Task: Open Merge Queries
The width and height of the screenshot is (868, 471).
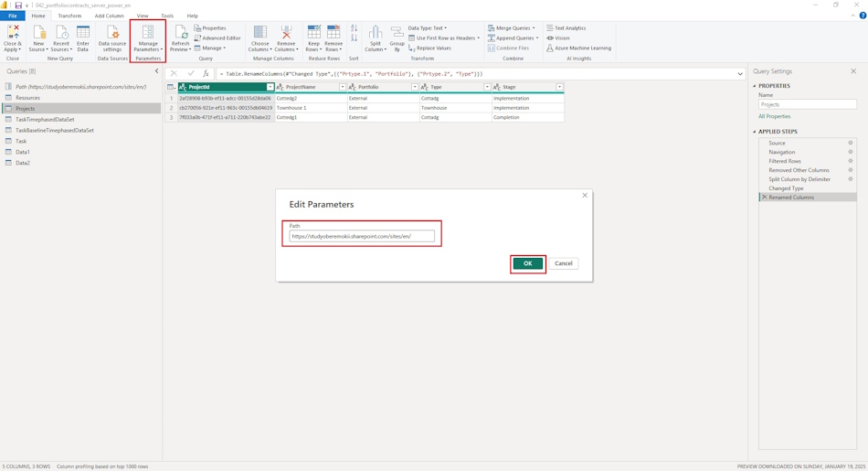Action: [512, 28]
